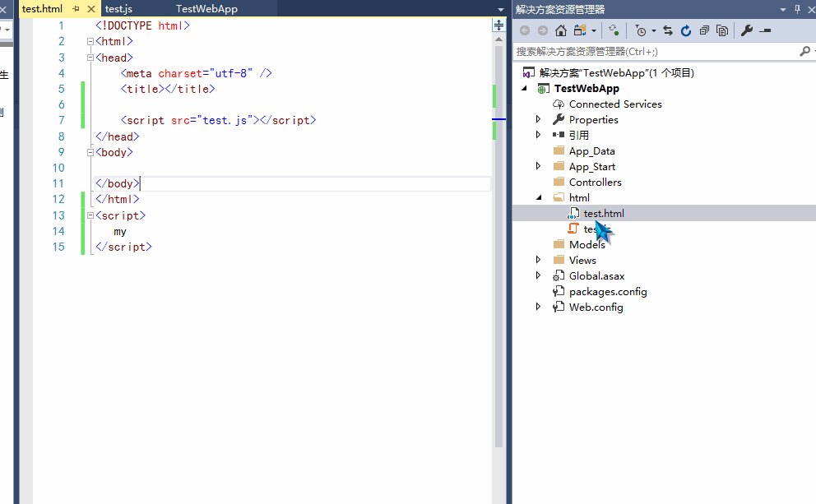Select packages.config in the project tree
The image size is (816, 504).
pyautogui.click(x=608, y=291)
